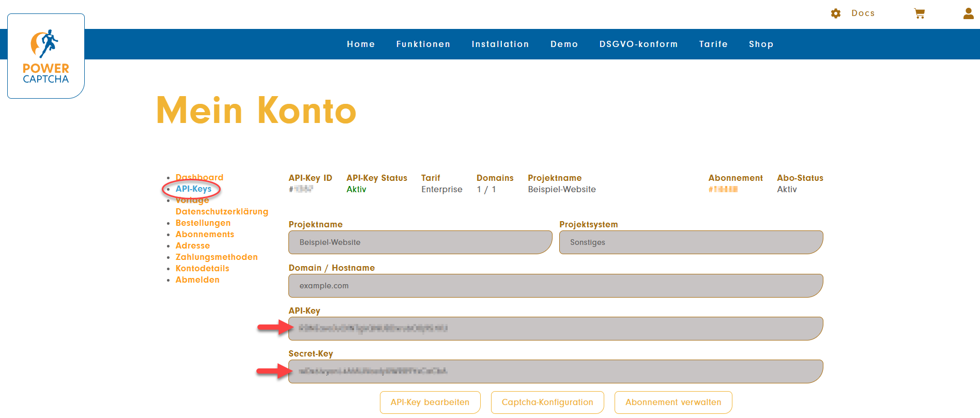Open the shopping cart icon
The image size is (980, 418).
click(919, 13)
